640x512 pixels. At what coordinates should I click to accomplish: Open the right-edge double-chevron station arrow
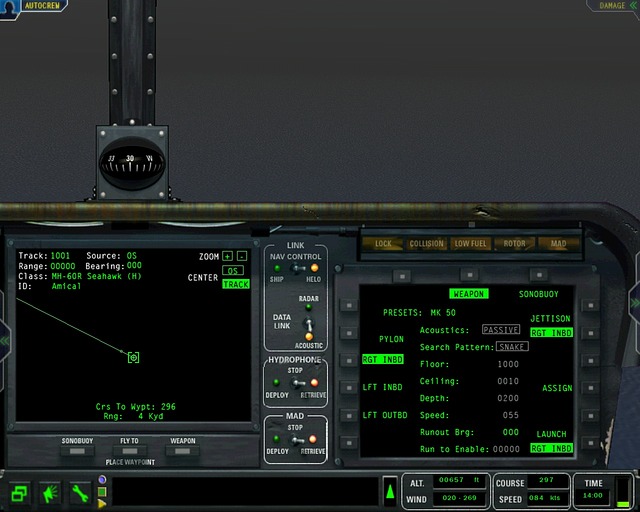636,303
